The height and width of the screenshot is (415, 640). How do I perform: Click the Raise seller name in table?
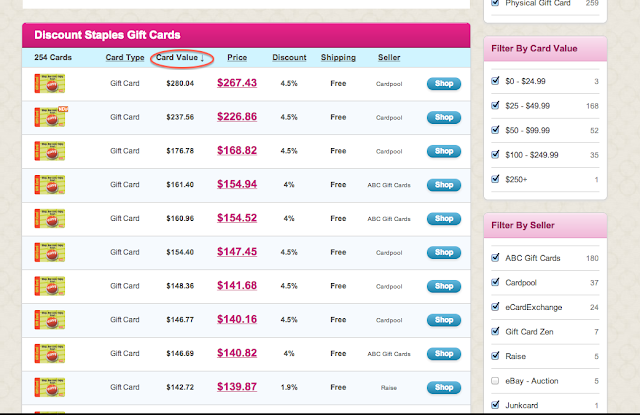coord(389,388)
